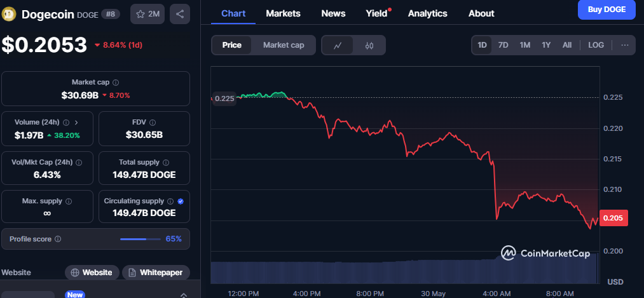Click the 65% profile score value
Image resolution: width=644 pixels, height=298 pixels.
[x=174, y=239]
